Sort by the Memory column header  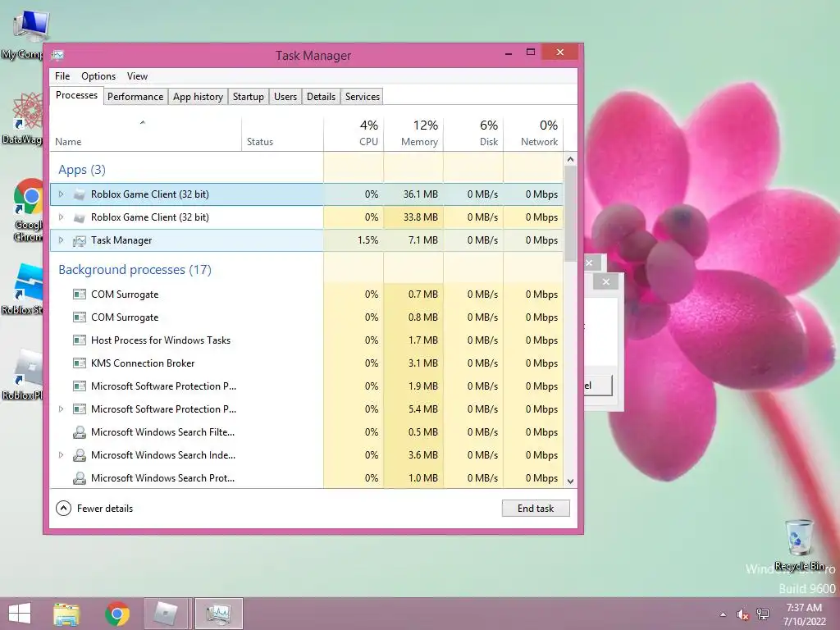coord(413,134)
